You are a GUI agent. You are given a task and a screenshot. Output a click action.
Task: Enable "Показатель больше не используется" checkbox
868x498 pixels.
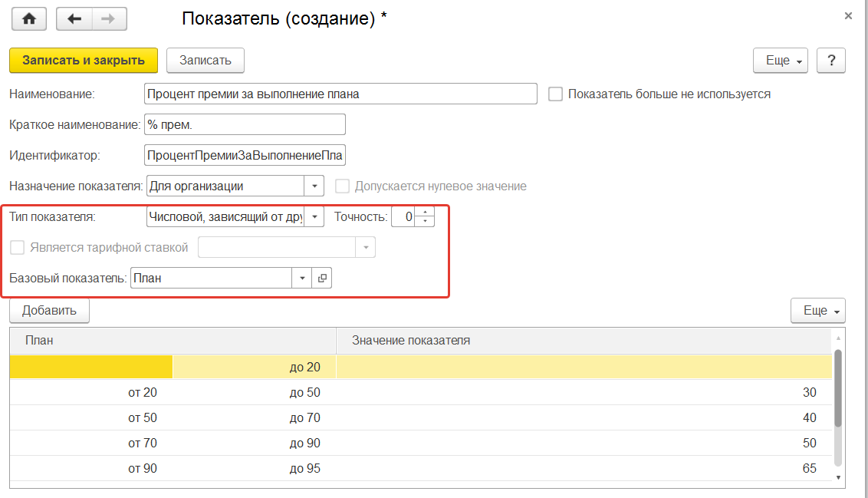pos(556,94)
